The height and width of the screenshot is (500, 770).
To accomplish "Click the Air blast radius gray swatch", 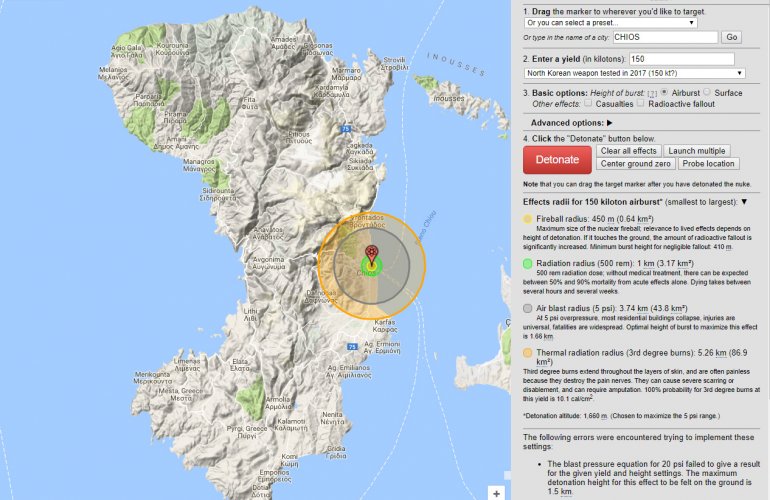I will pyautogui.click(x=527, y=308).
